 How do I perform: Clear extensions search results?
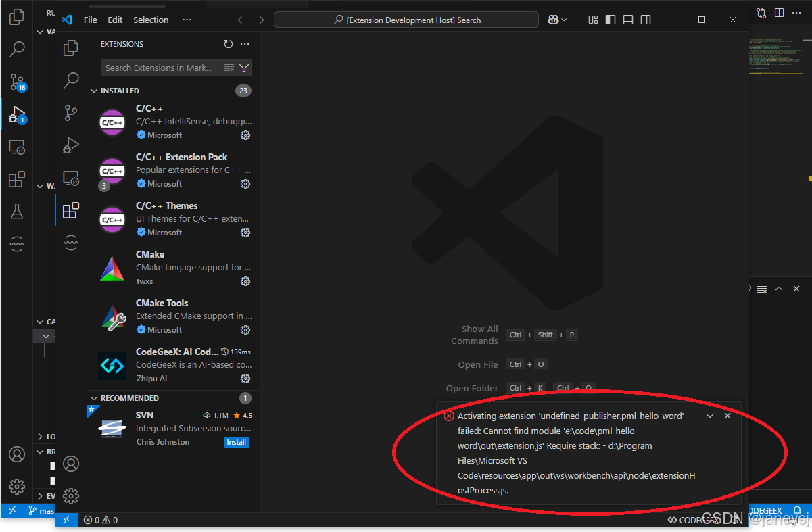(229, 68)
